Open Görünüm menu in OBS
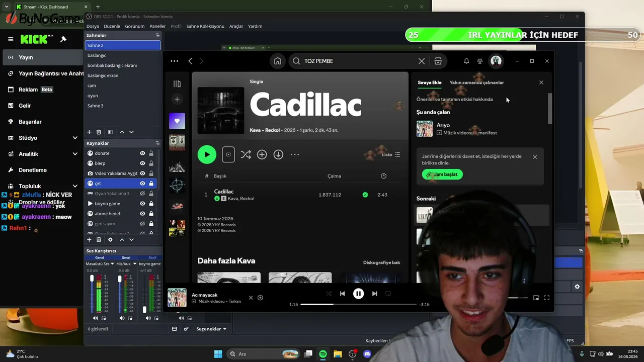The image size is (644, 362). [x=135, y=26]
